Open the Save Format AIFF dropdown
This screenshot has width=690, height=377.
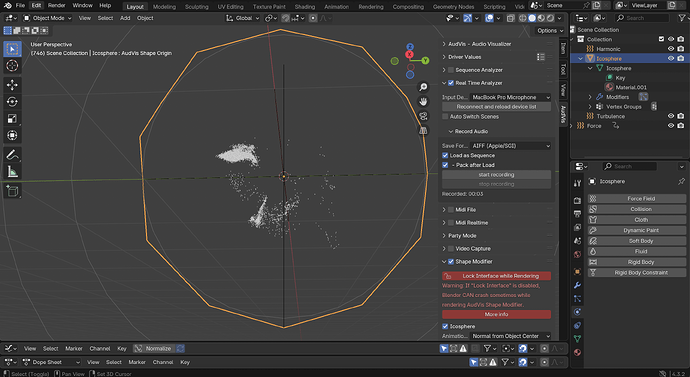coord(510,146)
